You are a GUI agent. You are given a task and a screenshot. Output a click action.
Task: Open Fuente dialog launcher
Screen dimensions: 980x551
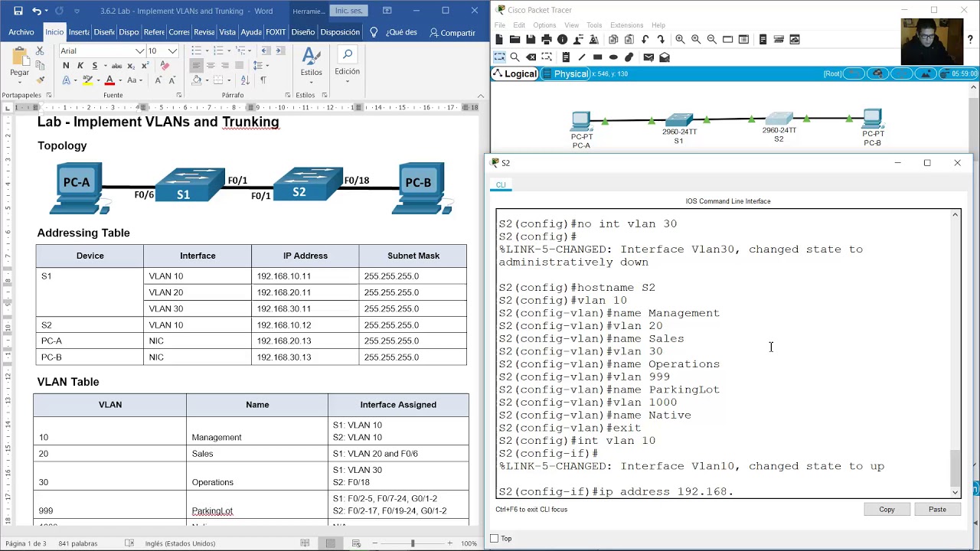click(x=179, y=96)
